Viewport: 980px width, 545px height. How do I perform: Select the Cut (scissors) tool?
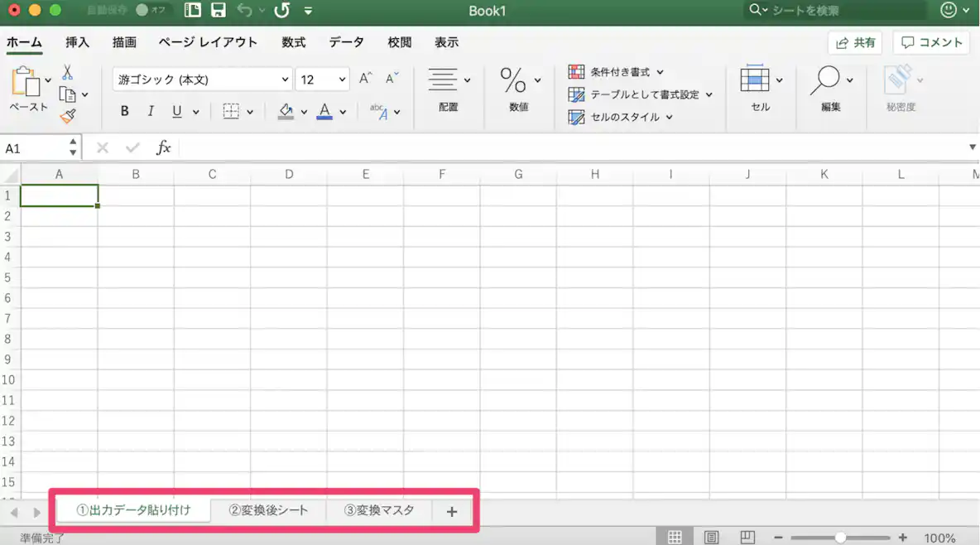coord(68,72)
